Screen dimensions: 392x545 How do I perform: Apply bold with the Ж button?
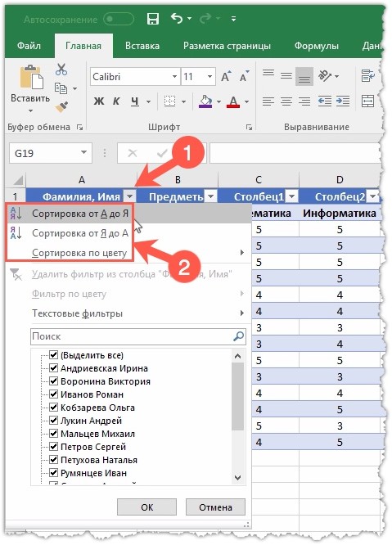99,101
